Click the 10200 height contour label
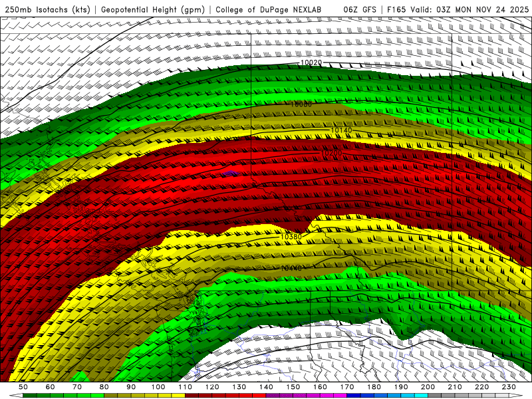This screenshot has width=532, height=399. click(331, 154)
